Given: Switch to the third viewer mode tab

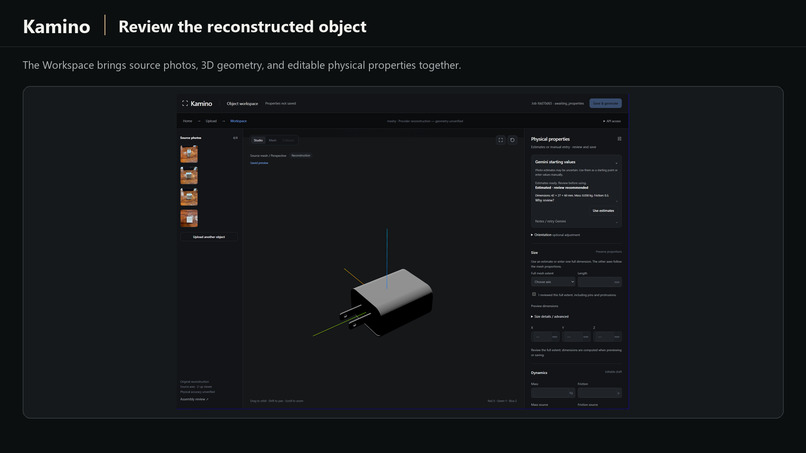Looking at the screenshot, I should coord(288,140).
